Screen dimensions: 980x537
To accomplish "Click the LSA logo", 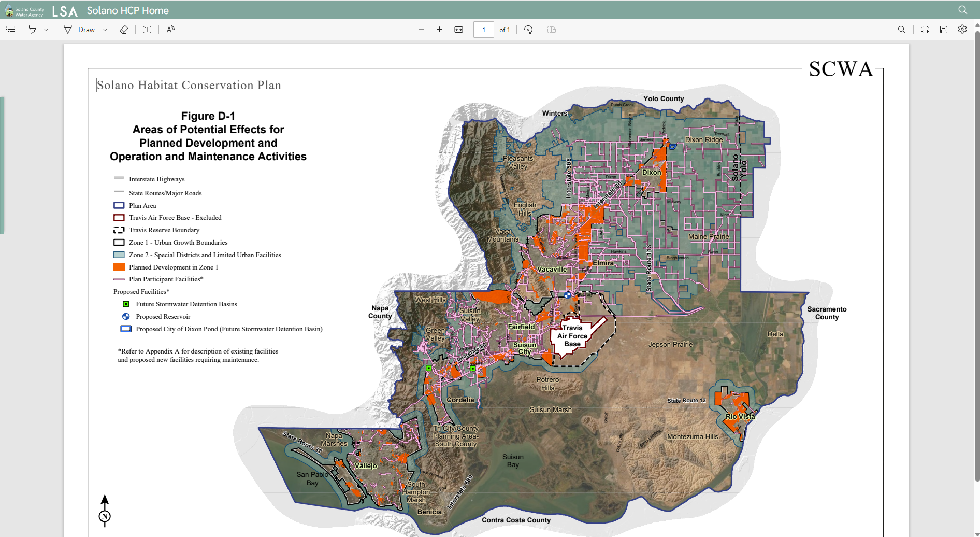I will (x=65, y=11).
